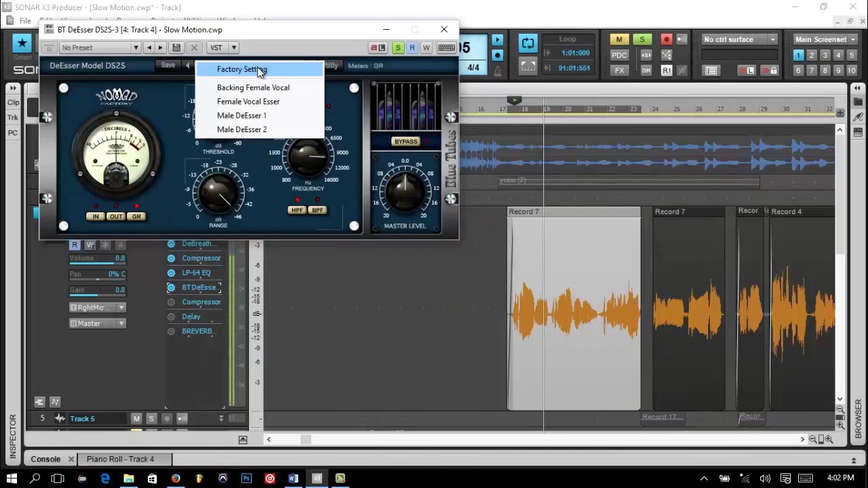Enable the HPF filter button

(297, 210)
